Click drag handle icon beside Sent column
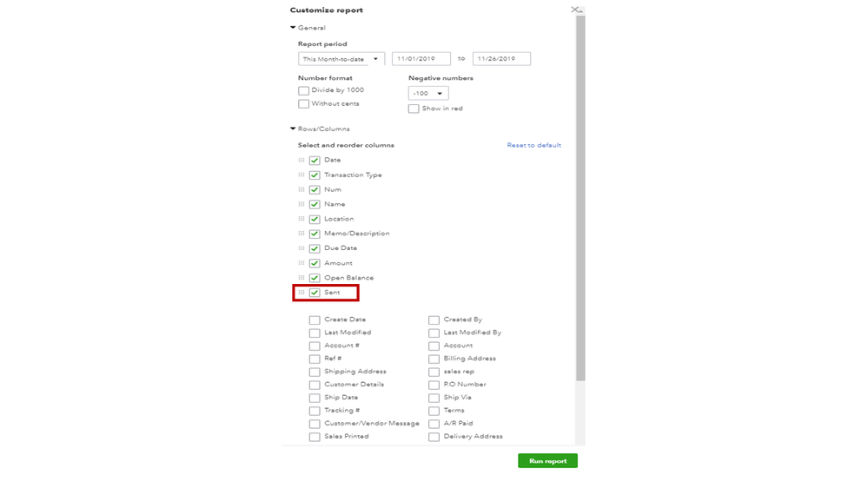The height and width of the screenshot is (488, 868). [x=301, y=293]
